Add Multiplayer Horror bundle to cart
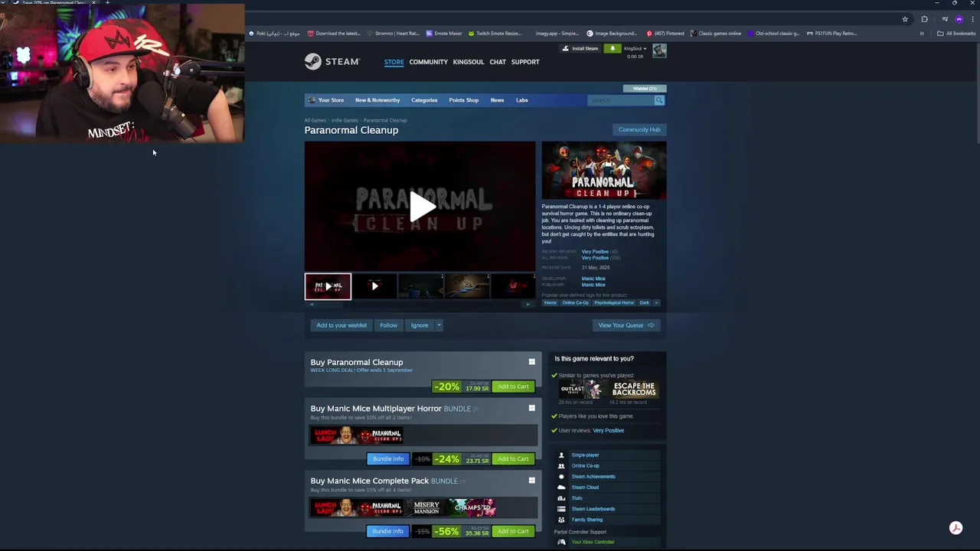Viewport: 980px width, 551px height. [513, 459]
